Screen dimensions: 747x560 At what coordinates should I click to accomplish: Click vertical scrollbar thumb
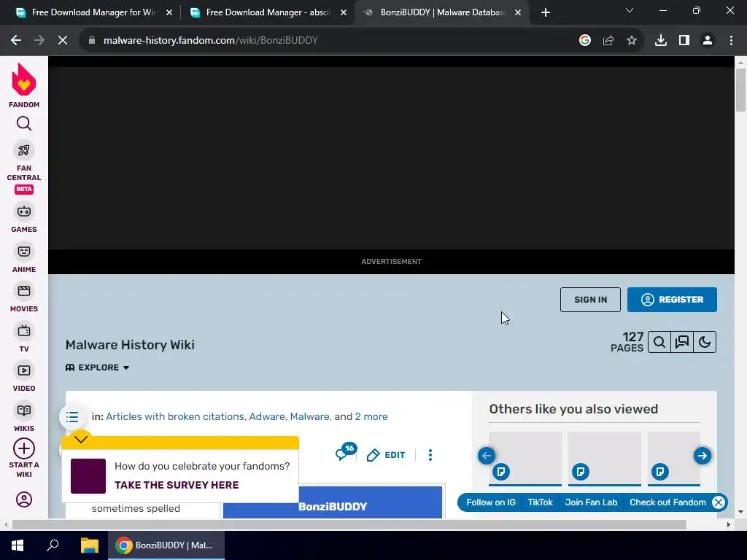pos(740,90)
